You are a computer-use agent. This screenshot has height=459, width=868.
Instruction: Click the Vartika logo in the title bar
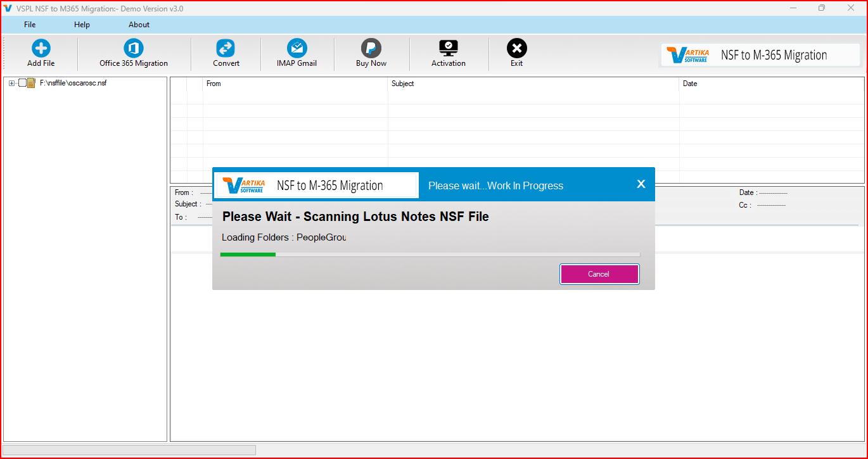tap(8, 8)
